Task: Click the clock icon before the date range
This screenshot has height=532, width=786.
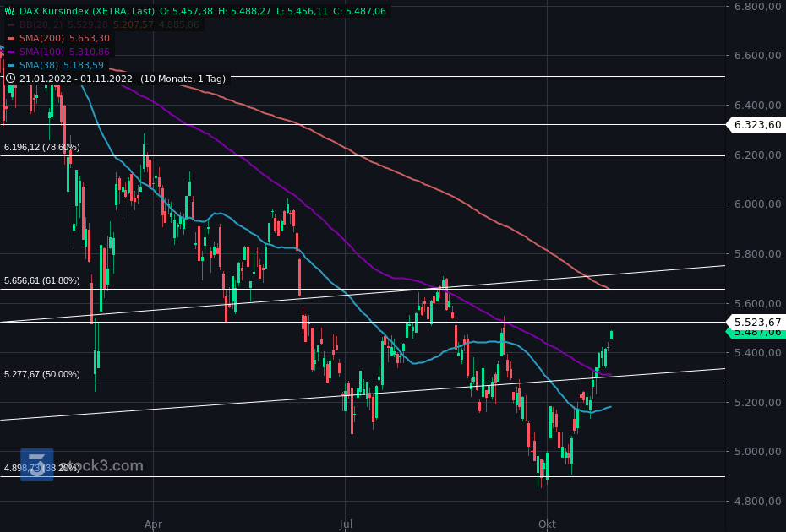Action: point(11,78)
